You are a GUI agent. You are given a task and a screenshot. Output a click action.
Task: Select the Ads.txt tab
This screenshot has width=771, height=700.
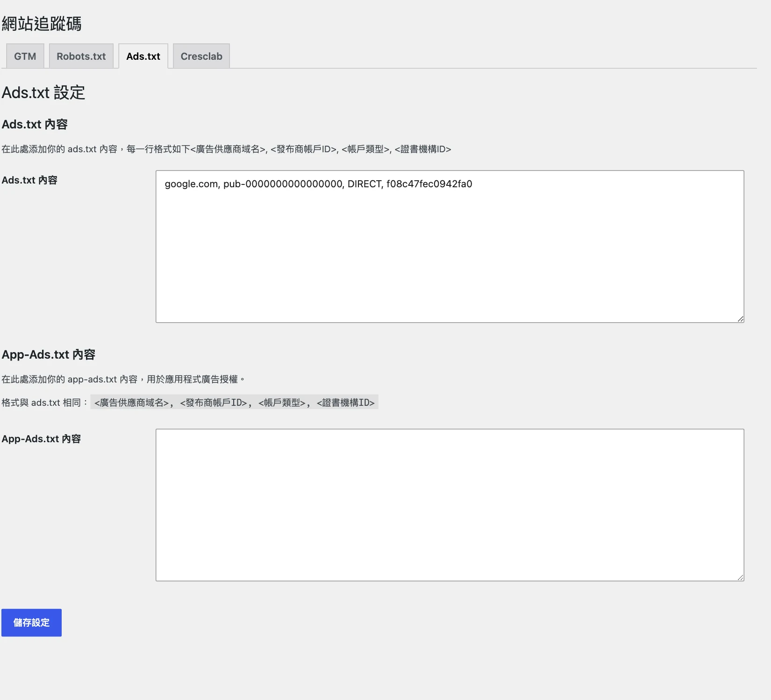pos(143,56)
